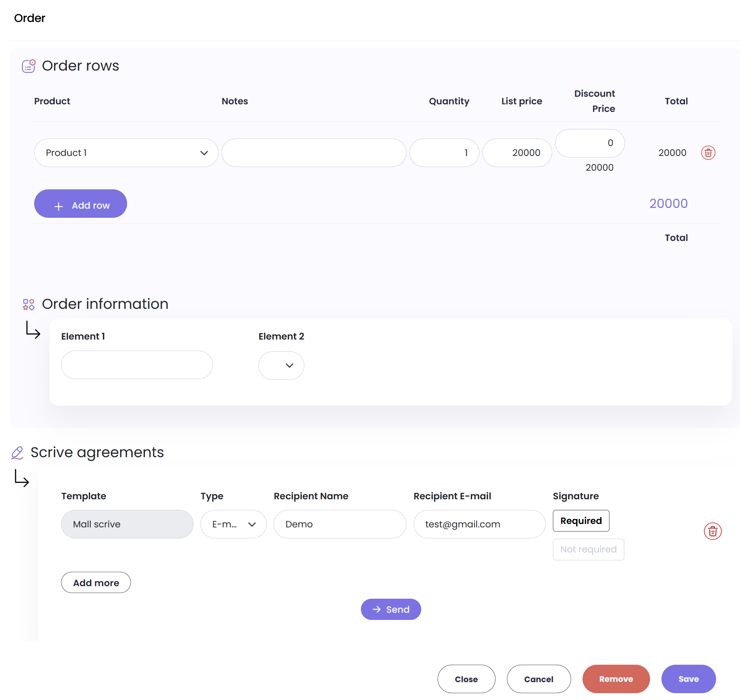Set signature to Required

click(581, 521)
